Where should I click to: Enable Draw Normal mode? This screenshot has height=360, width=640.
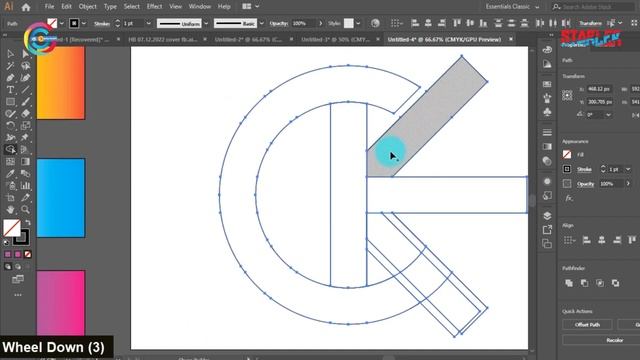[8, 267]
